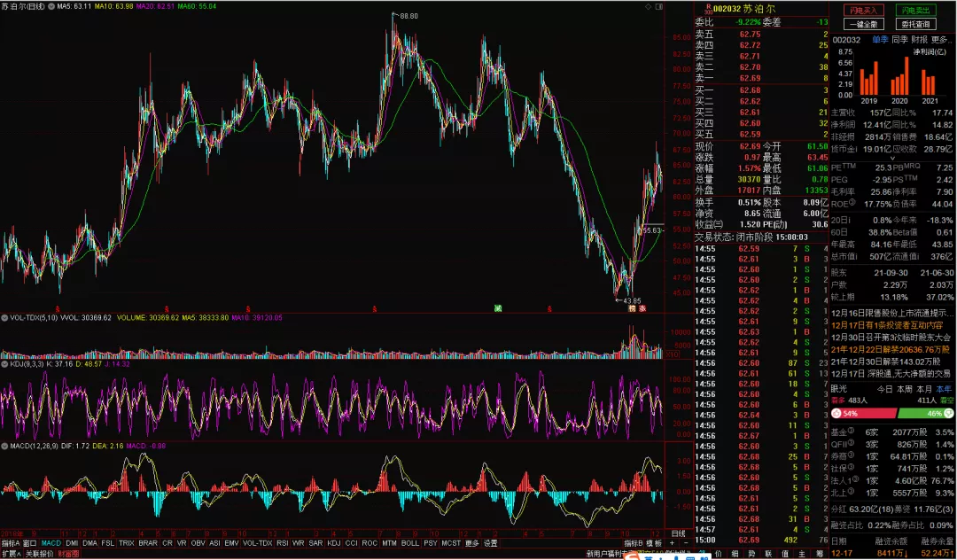
Task: Click the MACD panel settings circle icon
Action: coord(4,446)
